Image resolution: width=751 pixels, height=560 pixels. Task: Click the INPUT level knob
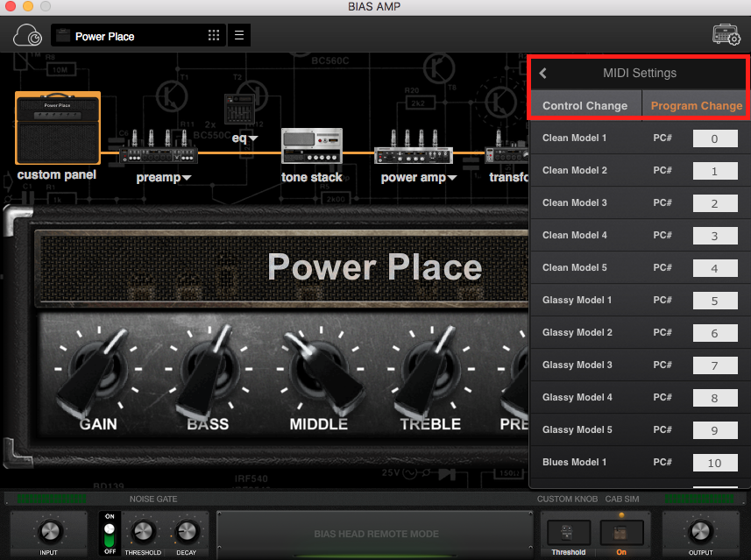[x=49, y=531]
